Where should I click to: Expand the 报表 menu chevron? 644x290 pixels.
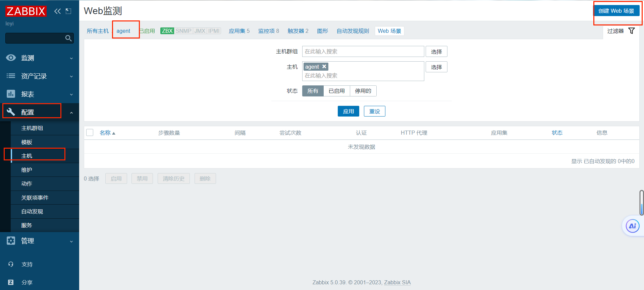71,94
